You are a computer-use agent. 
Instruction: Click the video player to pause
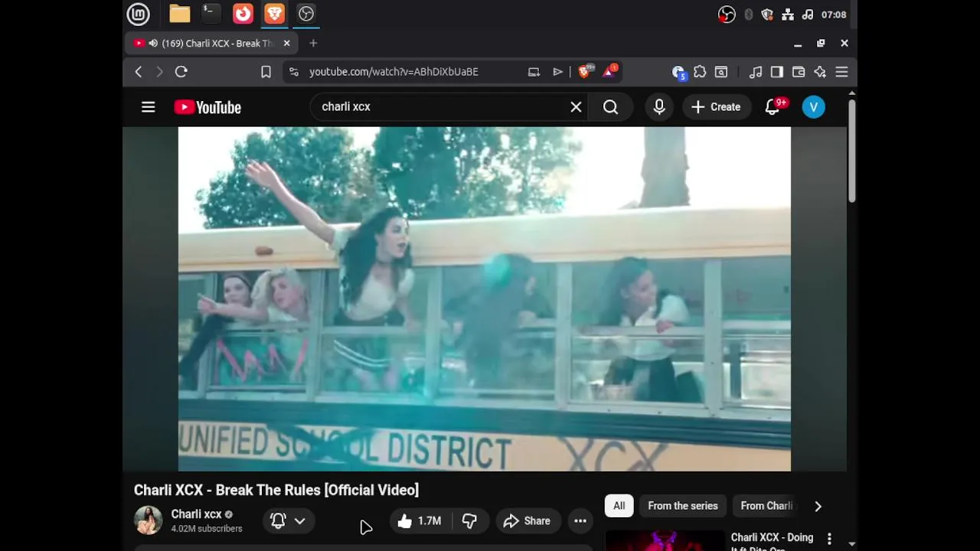485,299
